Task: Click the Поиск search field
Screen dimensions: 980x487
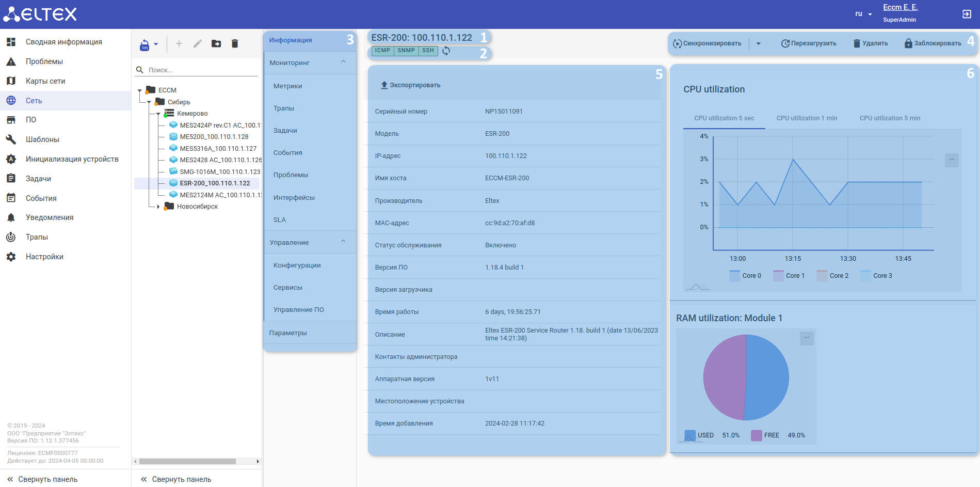Action: [x=197, y=70]
